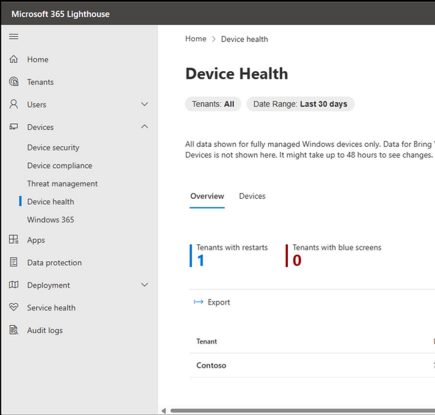The image size is (435, 415).
Task: Open Tenants in sidebar
Action: pos(40,82)
